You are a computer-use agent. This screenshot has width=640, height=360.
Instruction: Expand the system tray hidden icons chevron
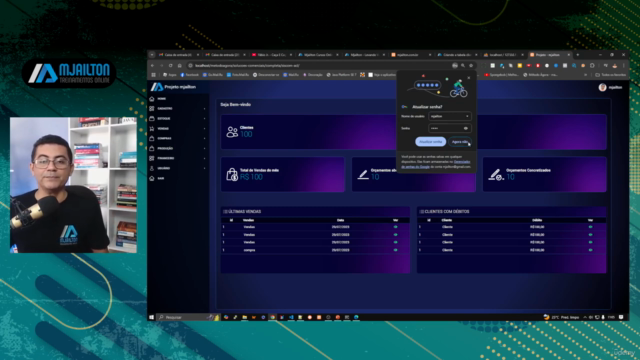pos(585,317)
